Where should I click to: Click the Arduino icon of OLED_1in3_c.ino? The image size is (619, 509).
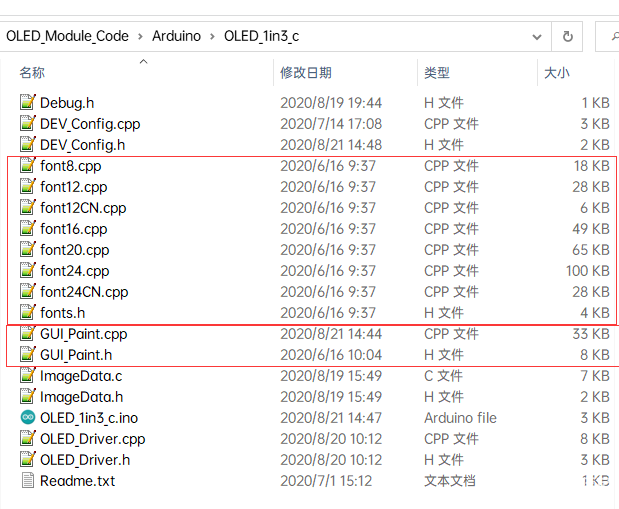coord(28,417)
